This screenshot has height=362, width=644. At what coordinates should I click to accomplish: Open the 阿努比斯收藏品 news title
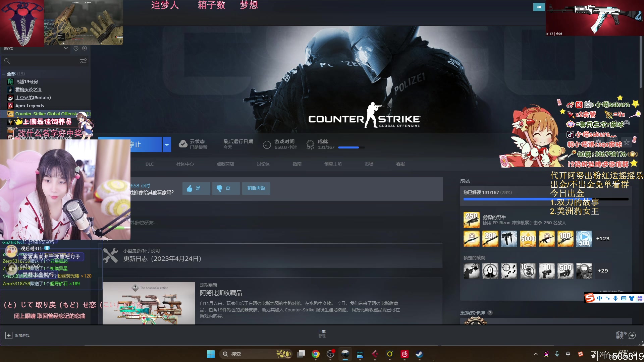click(221, 293)
